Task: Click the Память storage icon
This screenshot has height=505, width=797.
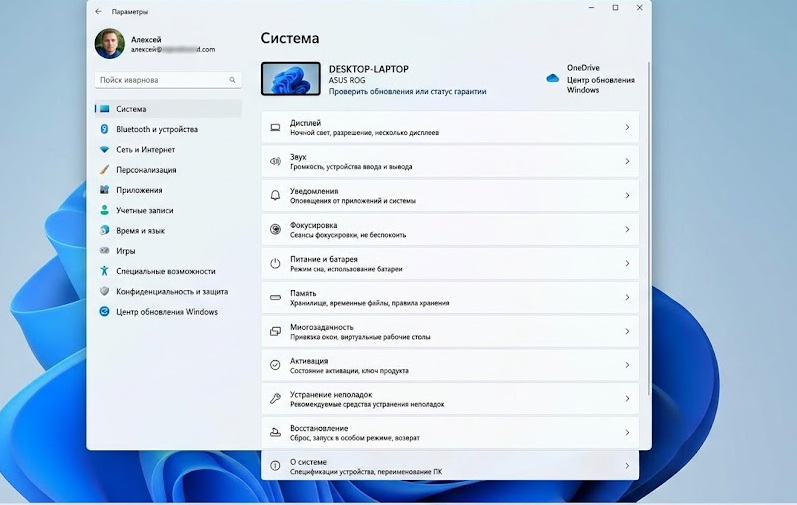Action: click(275, 297)
